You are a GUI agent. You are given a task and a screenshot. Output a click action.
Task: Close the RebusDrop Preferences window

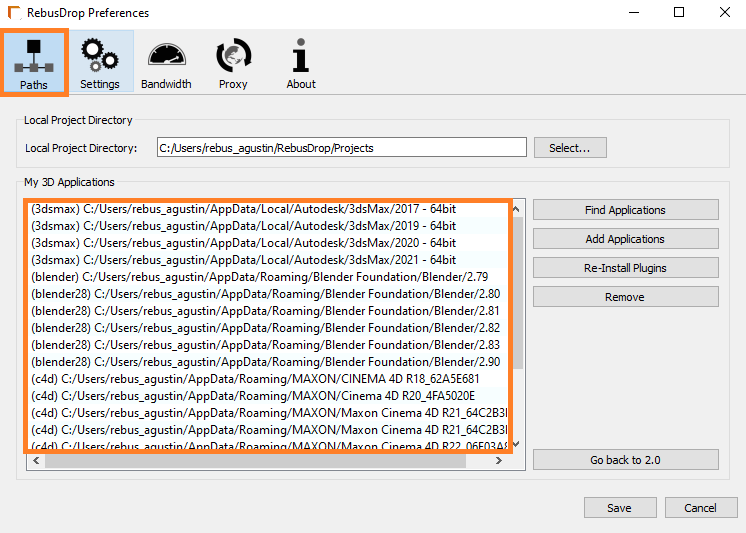coord(724,12)
